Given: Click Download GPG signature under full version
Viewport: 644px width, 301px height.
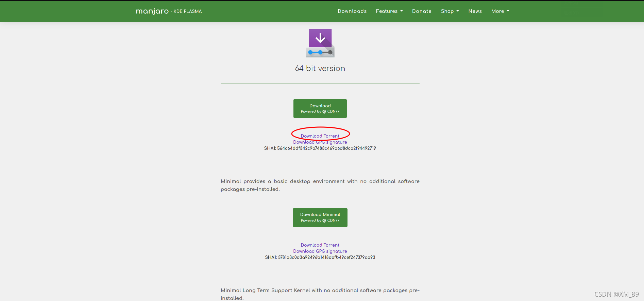Looking at the screenshot, I should coord(320,142).
